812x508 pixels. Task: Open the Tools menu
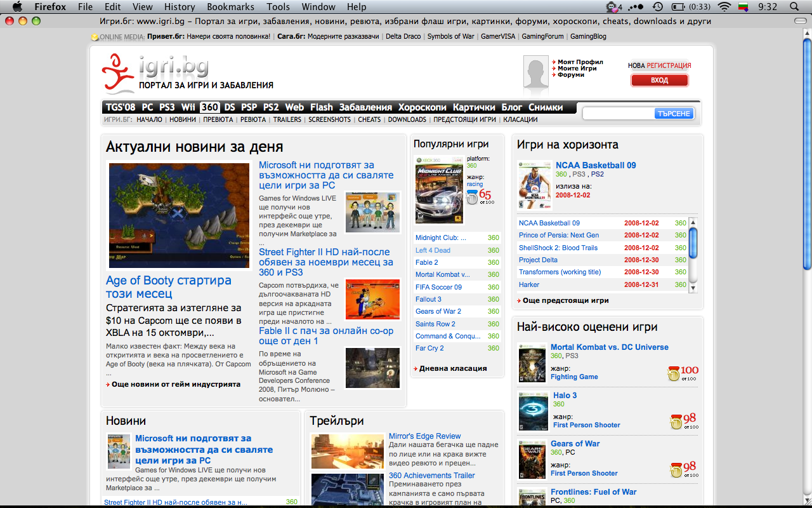coord(278,6)
